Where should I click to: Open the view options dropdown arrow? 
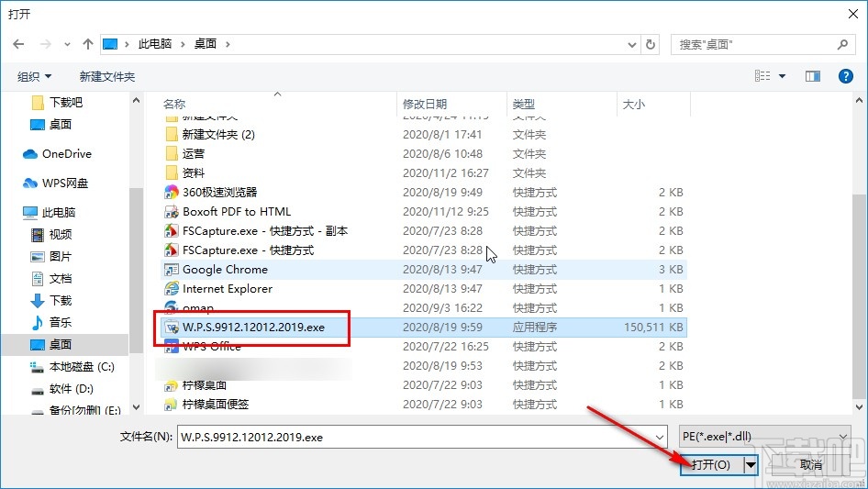(782, 76)
